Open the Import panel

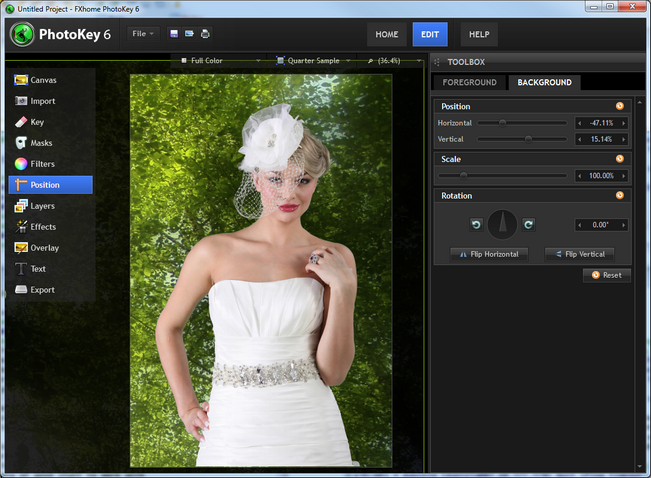click(x=51, y=101)
